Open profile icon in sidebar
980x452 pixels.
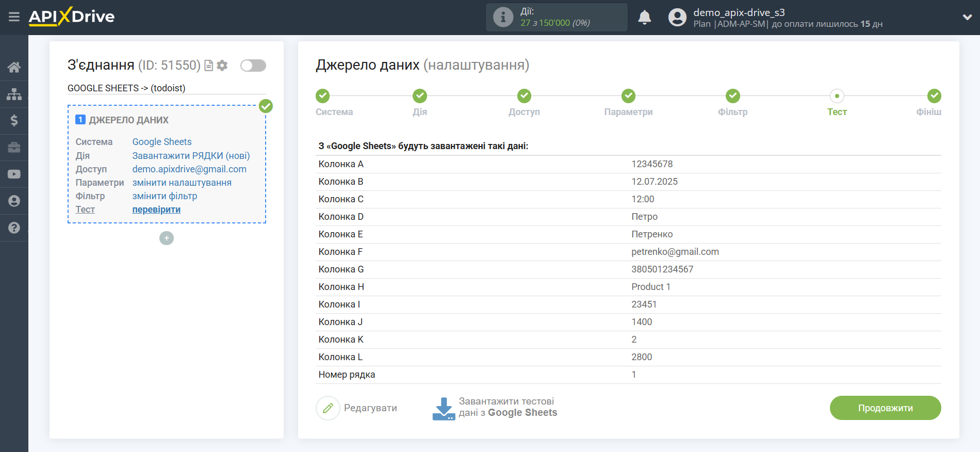[14, 201]
